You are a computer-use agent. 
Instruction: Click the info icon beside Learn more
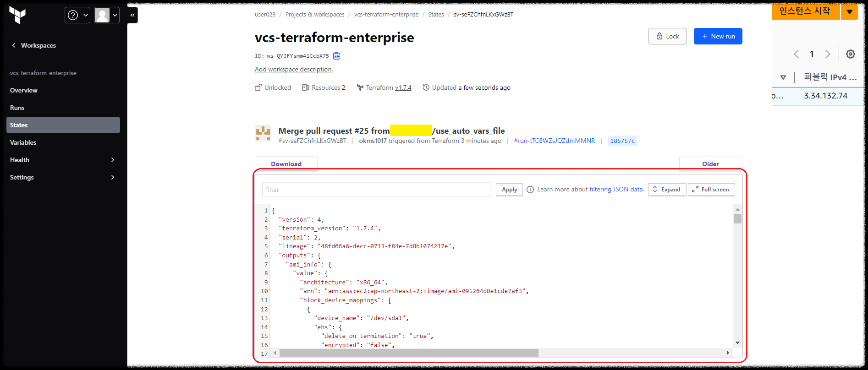coord(530,190)
